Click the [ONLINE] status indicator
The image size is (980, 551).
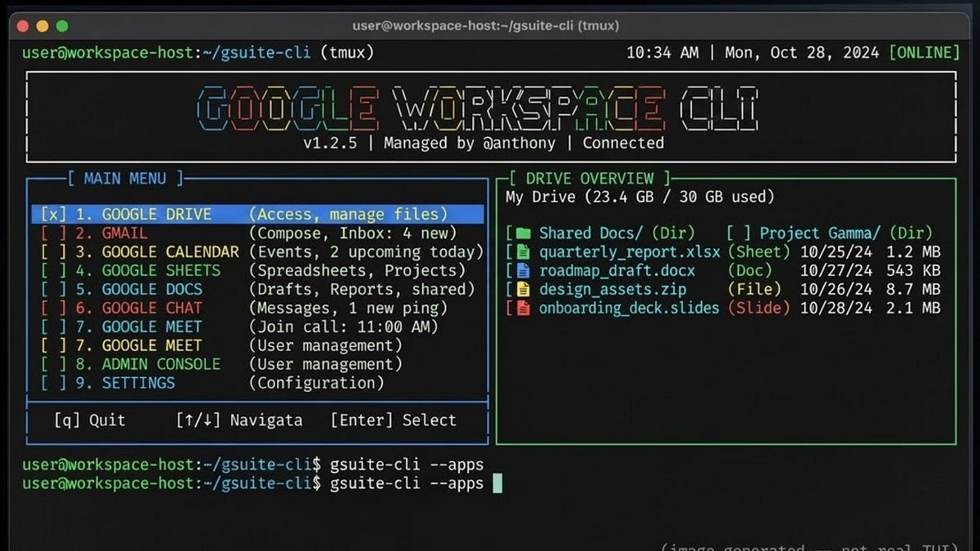coord(924,51)
